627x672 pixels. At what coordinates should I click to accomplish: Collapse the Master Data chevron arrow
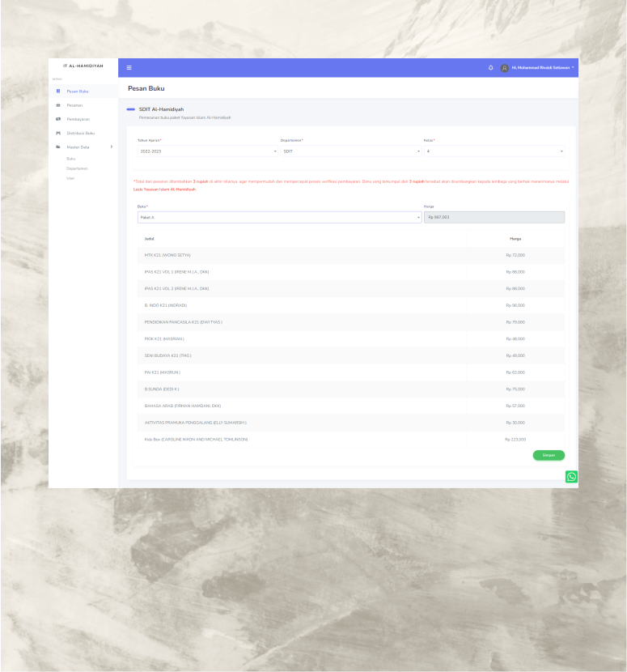click(x=111, y=147)
